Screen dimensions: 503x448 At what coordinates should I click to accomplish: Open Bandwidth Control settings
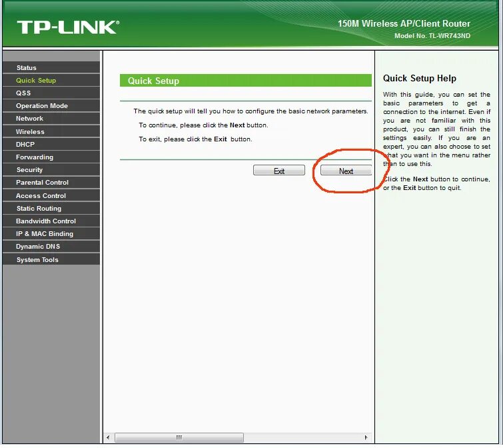(x=51, y=221)
